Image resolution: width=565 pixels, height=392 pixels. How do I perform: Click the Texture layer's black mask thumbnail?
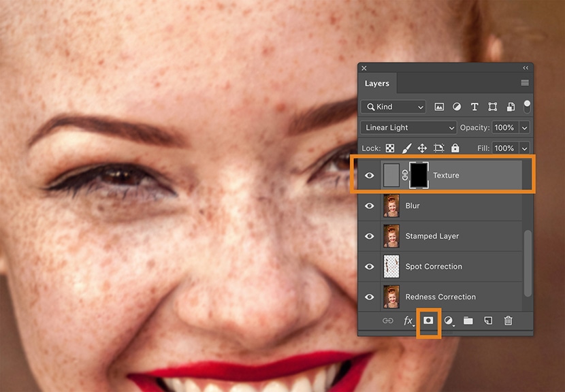[417, 175]
